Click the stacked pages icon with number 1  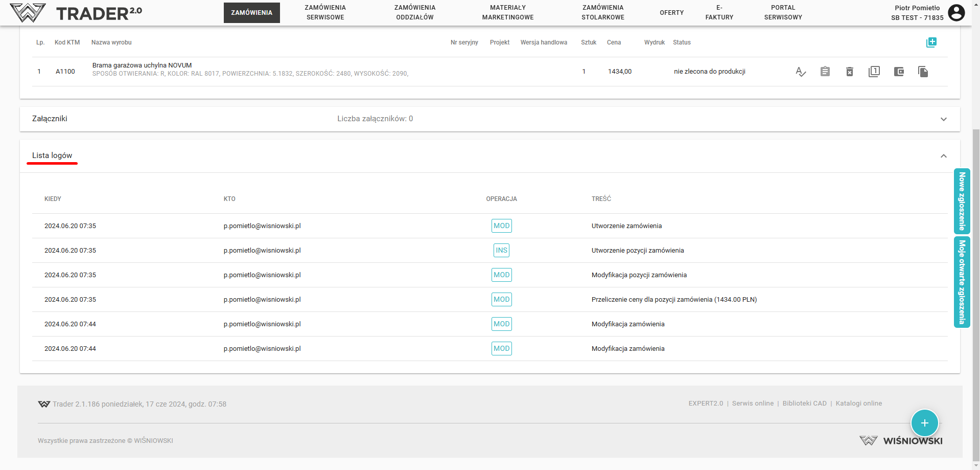[874, 72]
